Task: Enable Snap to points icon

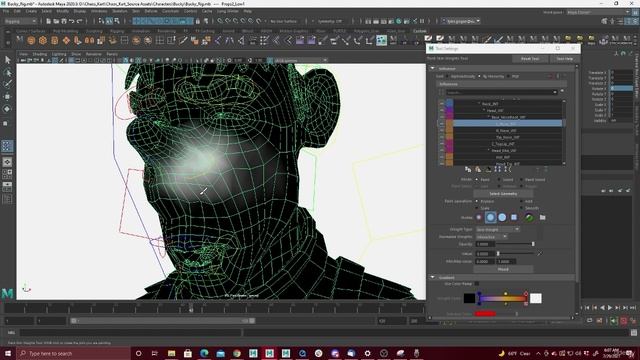Action: pyautogui.click(x=235, y=21)
